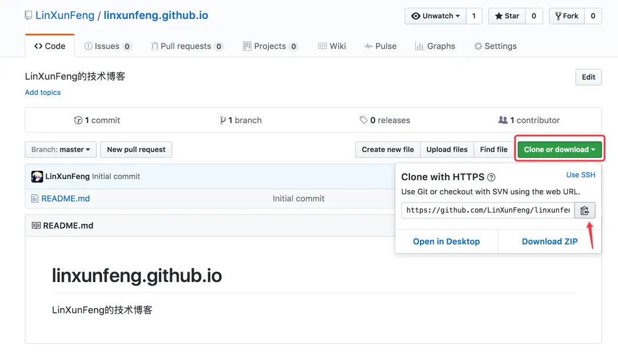618x364 pixels.
Task: Open the Unwatch dropdown
Action: 434,16
